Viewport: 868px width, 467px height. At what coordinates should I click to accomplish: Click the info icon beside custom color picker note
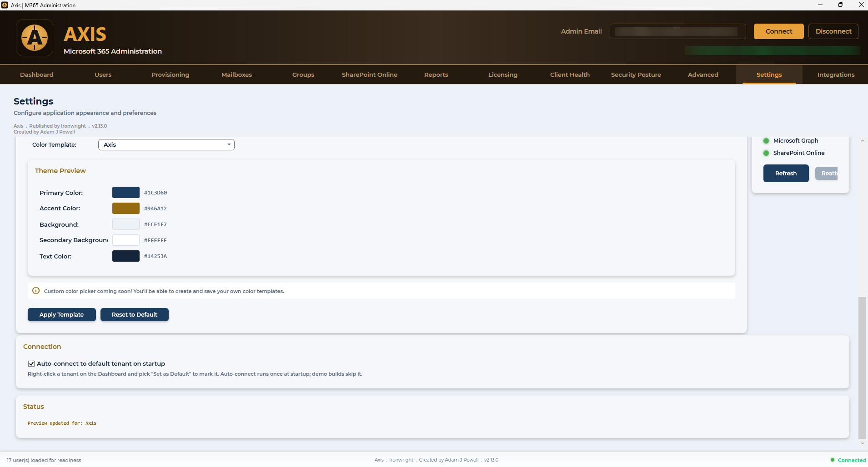coord(36,291)
